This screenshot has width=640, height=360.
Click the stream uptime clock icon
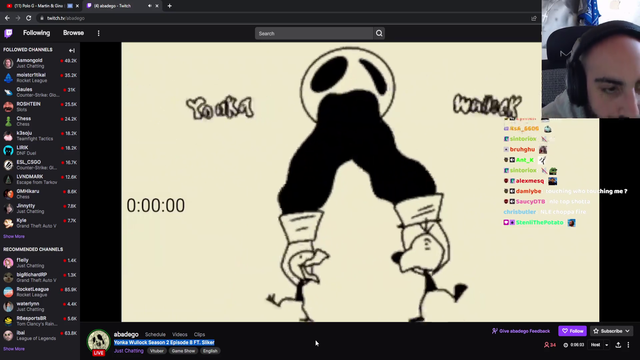565,345
